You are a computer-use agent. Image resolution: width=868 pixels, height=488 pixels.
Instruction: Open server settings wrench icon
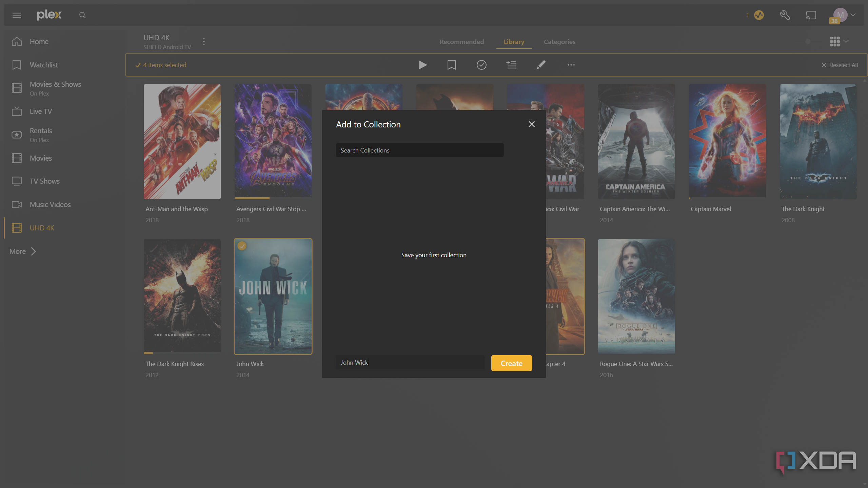[785, 15]
